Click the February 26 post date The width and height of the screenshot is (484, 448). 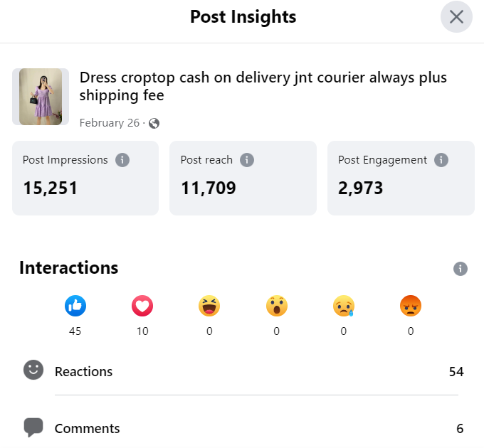pyautogui.click(x=110, y=123)
